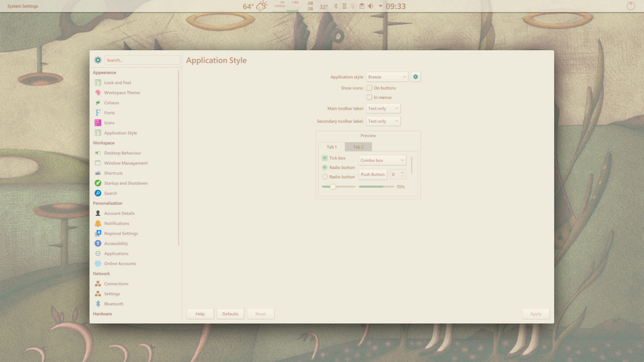Open the Bluetooth settings entry

135,304
